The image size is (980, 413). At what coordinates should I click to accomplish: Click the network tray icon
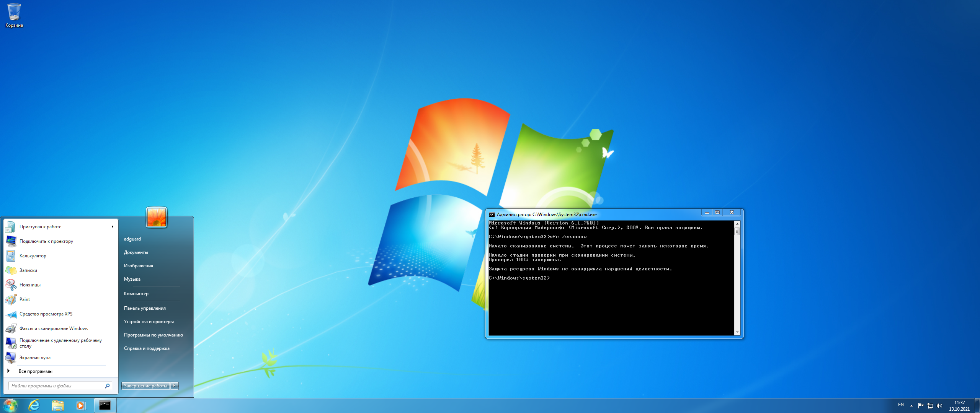pyautogui.click(x=930, y=405)
